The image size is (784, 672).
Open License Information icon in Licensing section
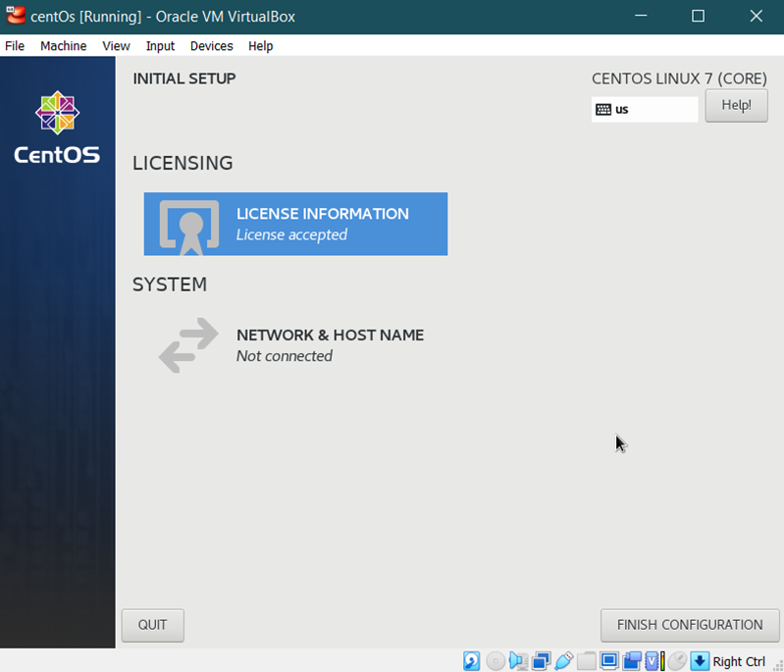pos(189,228)
